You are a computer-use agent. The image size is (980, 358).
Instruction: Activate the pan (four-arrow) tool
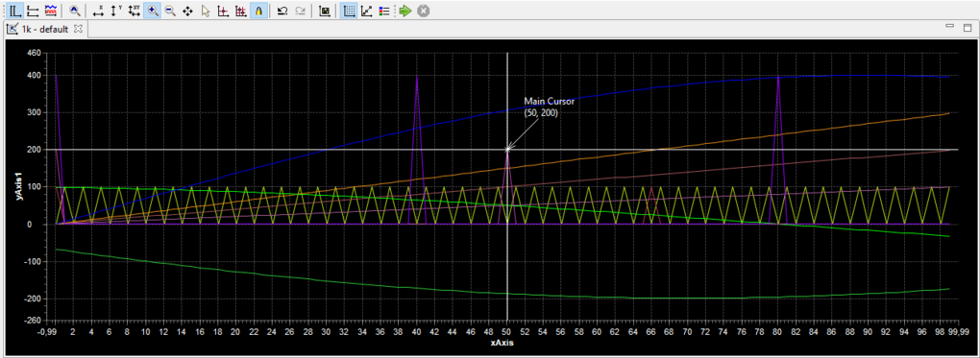click(187, 11)
